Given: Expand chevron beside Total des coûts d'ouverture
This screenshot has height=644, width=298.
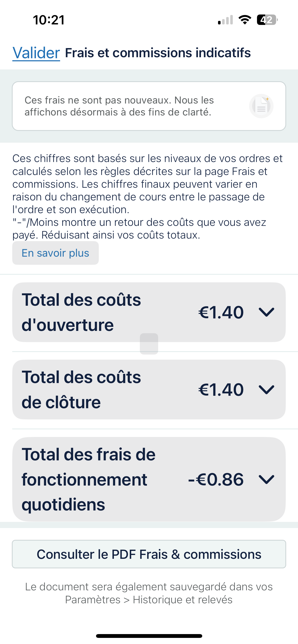Looking at the screenshot, I should click(266, 312).
